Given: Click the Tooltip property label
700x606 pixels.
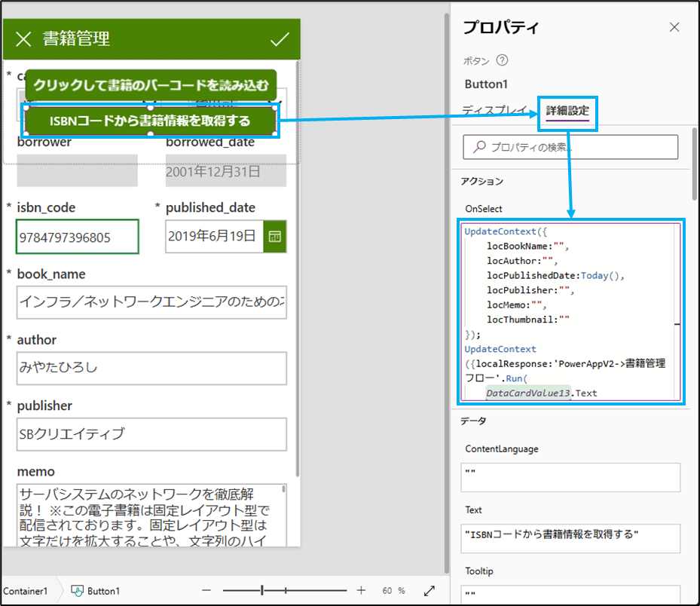Looking at the screenshot, I should point(479,571).
